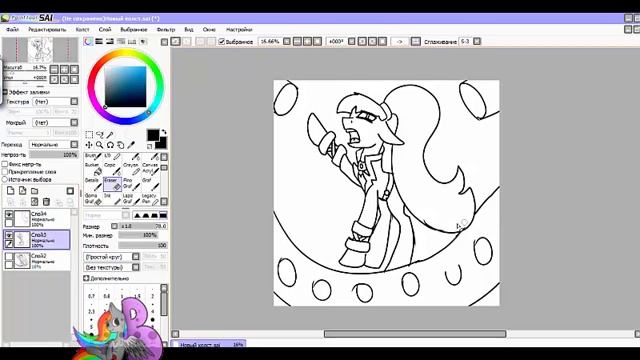Screen dimensions: 640x360
Task: Collapse the Эффект заливки section
Action: point(5,92)
